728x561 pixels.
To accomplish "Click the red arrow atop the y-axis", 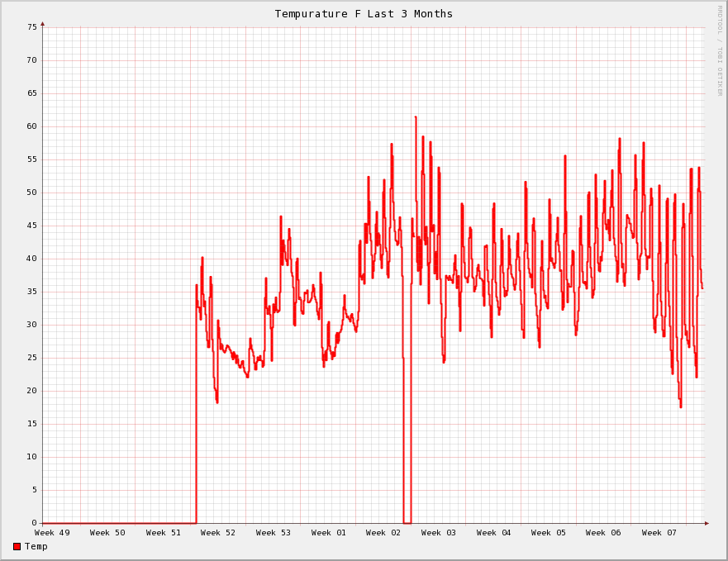I will [x=43, y=24].
